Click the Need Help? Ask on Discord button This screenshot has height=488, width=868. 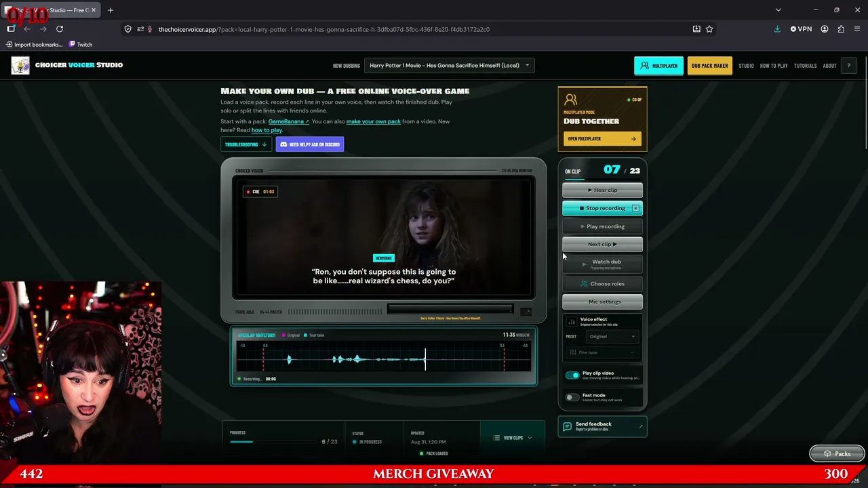click(x=310, y=144)
